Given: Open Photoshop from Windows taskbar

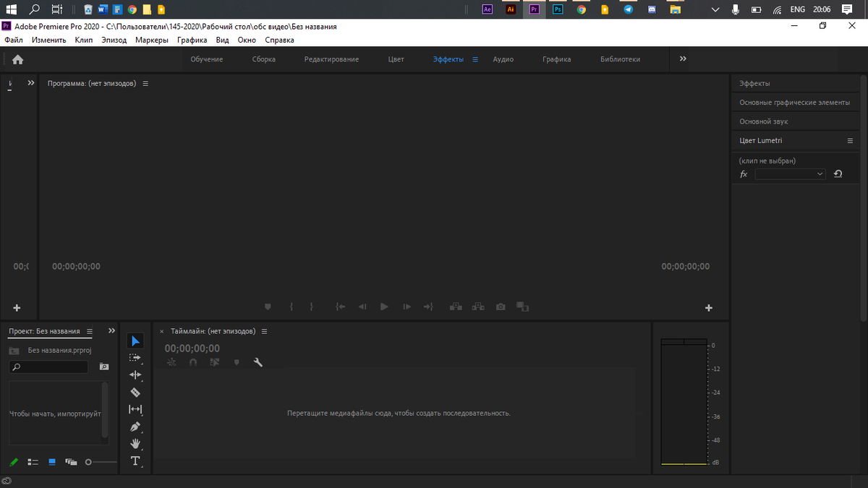Looking at the screenshot, I should [x=558, y=9].
